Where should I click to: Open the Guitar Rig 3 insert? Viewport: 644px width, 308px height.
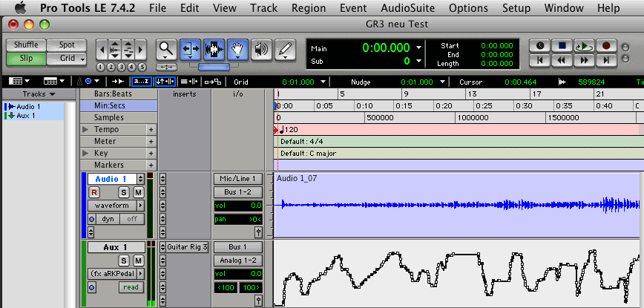point(187,247)
